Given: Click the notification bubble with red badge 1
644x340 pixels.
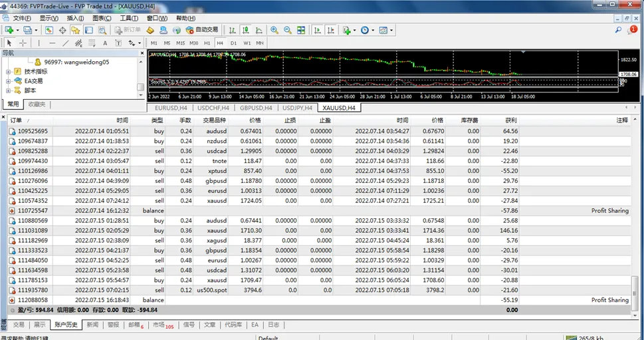Looking at the screenshot, I should click(633, 30).
